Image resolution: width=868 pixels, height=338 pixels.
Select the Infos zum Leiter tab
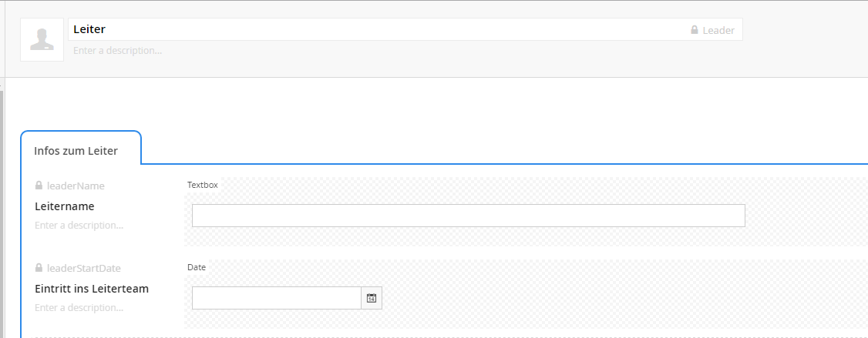tap(76, 151)
